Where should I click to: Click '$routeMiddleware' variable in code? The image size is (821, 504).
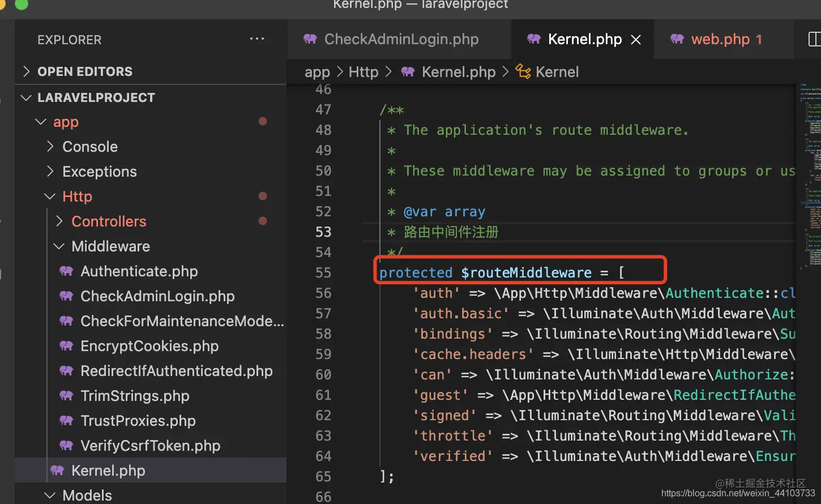[x=527, y=273]
